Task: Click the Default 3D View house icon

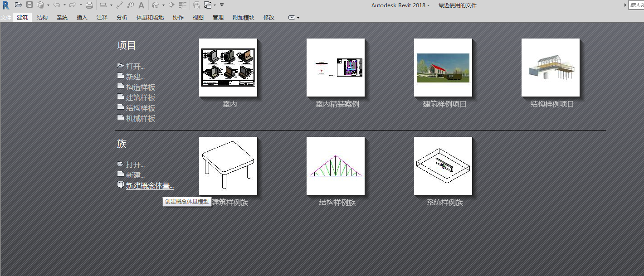Action: (x=156, y=5)
